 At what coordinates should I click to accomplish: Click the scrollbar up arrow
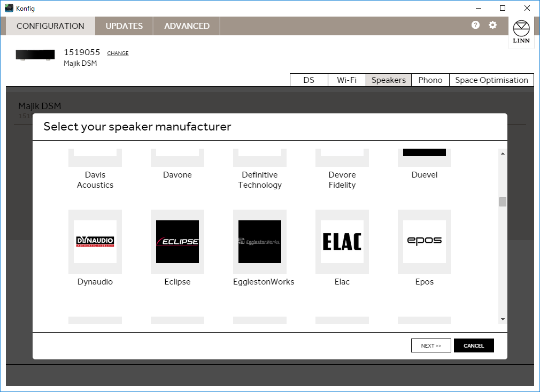pyautogui.click(x=503, y=153)
